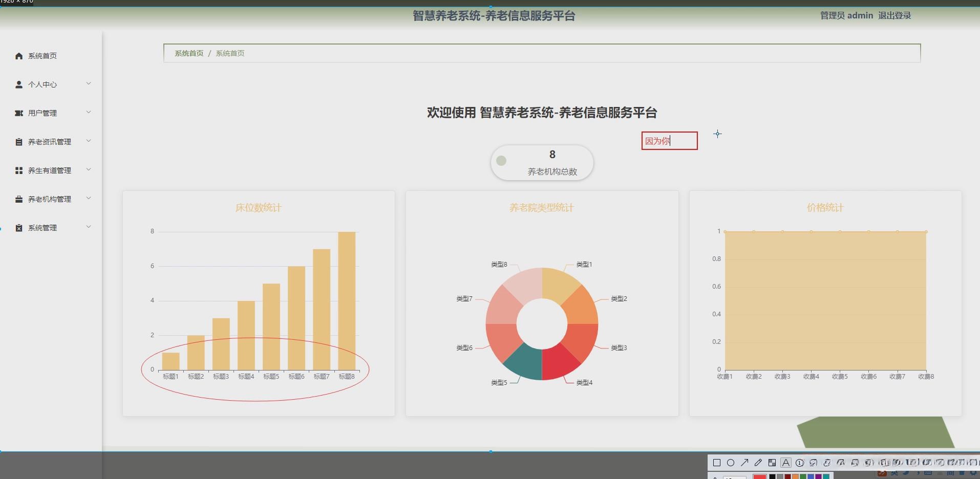Expand the 养老资讯管理 submenu chevron
The width and height of the screenshot is (980, 479).
pos(89,141)
